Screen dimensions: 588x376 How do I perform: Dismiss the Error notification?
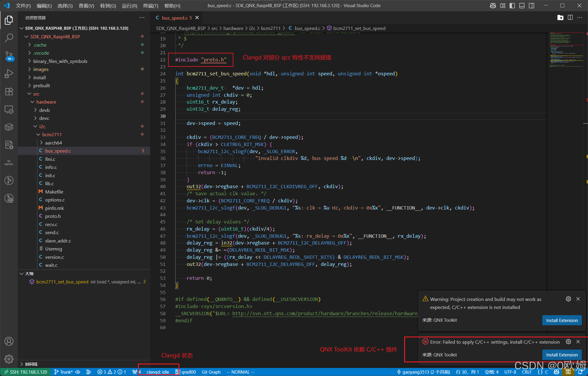click(x=578, y=342)
